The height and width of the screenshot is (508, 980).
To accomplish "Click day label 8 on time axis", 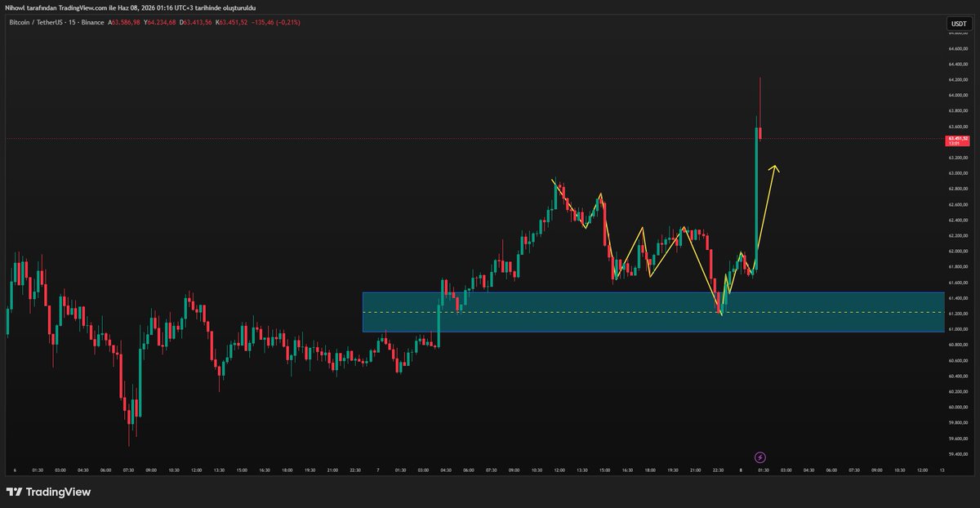I will [x=741, y=470].
